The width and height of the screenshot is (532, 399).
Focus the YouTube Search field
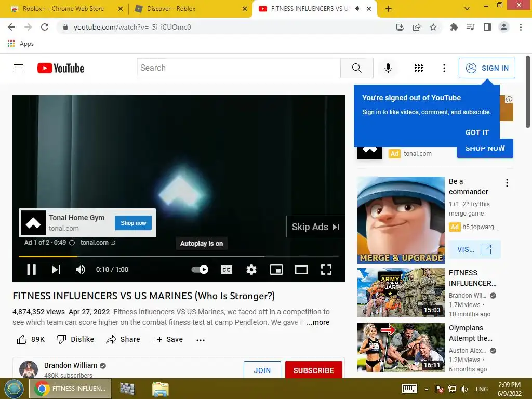coord(238,68)
